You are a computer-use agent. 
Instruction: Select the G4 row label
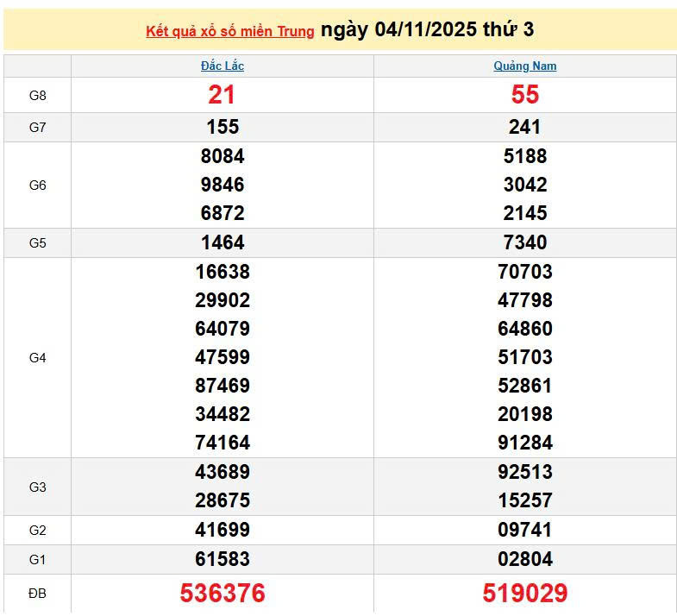point(37,358)
